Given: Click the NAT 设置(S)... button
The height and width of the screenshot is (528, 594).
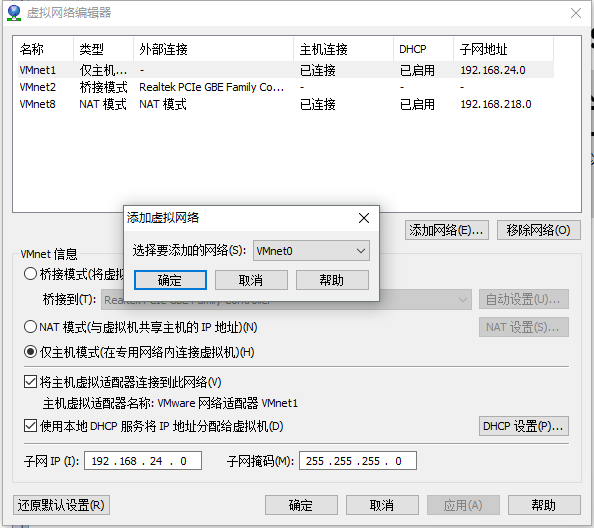Looking at the screenshot, I should [x=524, y=327].
